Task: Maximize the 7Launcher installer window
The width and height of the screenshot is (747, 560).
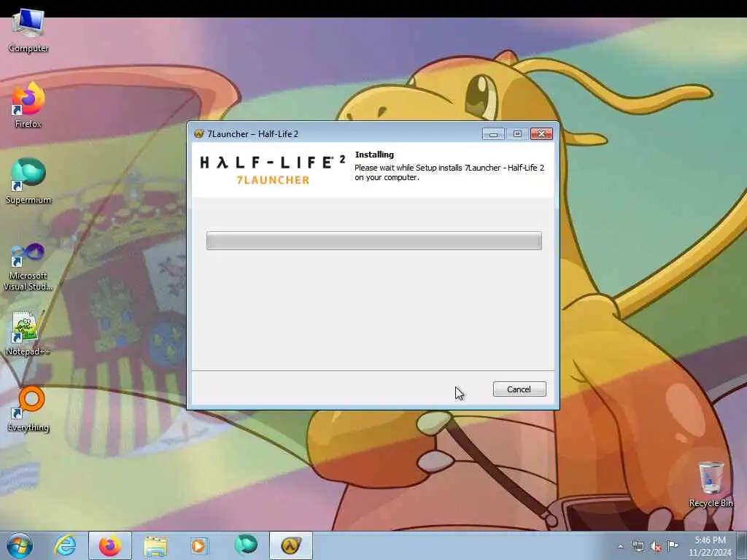Action: point(517,134)
